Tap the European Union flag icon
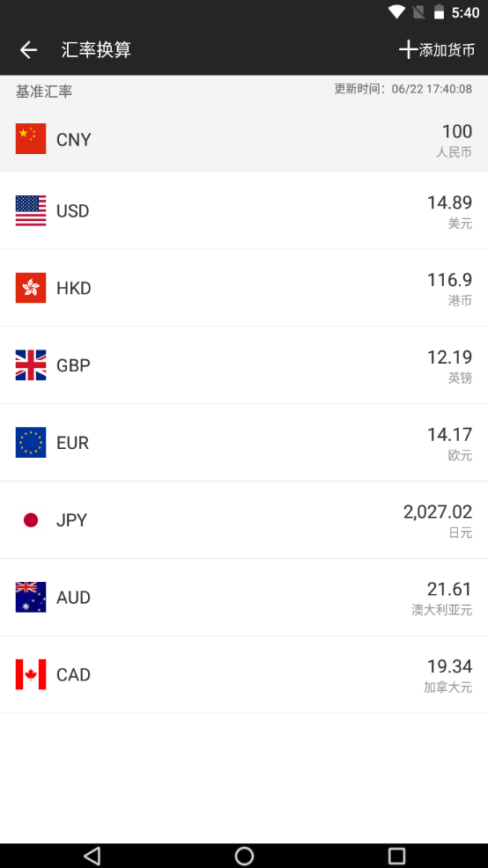 pyautogui.click(x=31, y=442)
